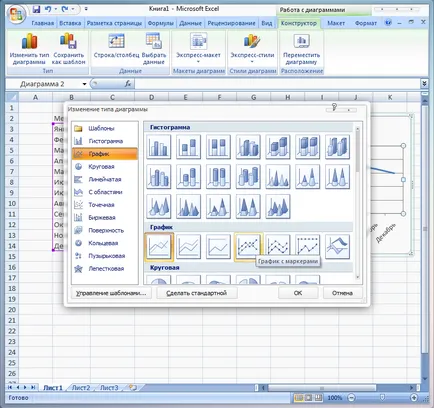Click Переместить диаграмму ribbon button
The height and width of the screenshot is (408, 434).
[x=301, y=49]
